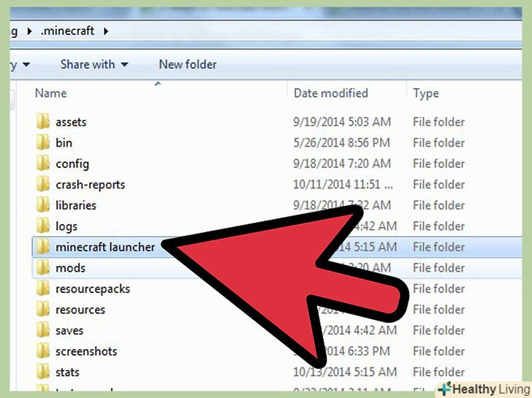Click the date 10/11/2014 11:51 of crash-reports

(343, 185)
